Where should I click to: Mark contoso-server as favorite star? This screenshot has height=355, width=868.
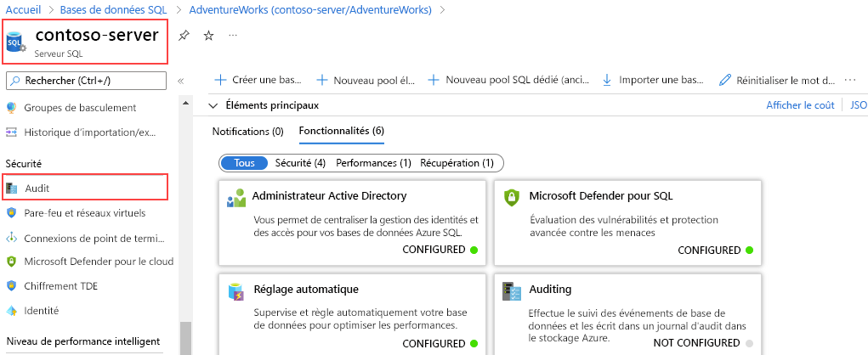coord(208,36)
